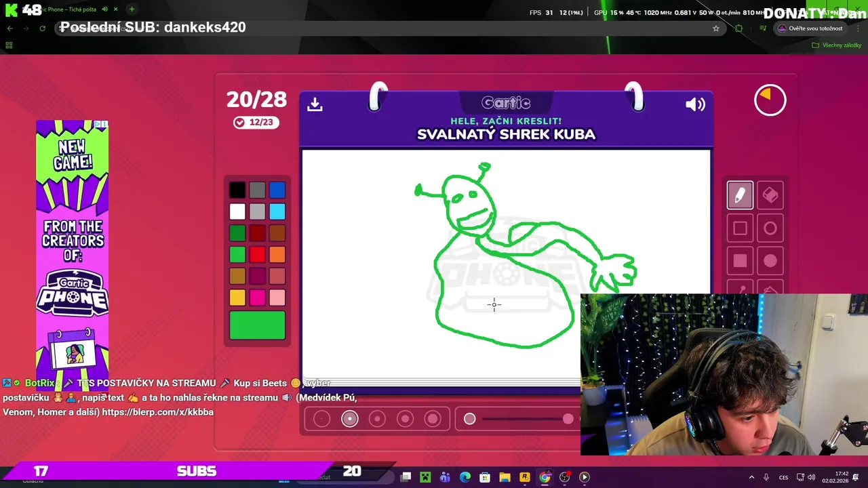The width and height of the screenshot is (868, 488).
Task: Mute game sound via speaker icon
Action: (x=695, y=104)
